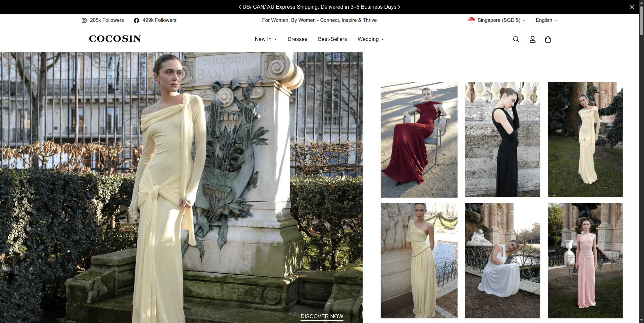This screenshot has width=644, height=323.
Task: Go to the Dresses page
Action: tap(297, 39)
